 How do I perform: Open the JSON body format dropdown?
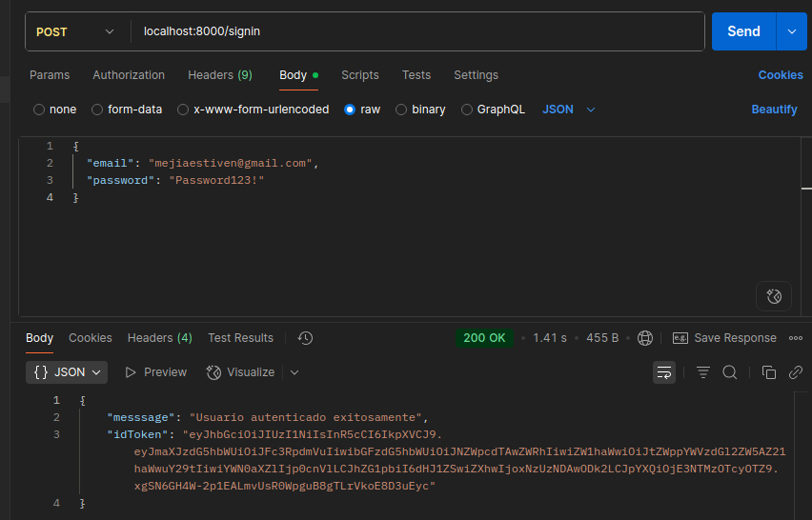point(569,110)
